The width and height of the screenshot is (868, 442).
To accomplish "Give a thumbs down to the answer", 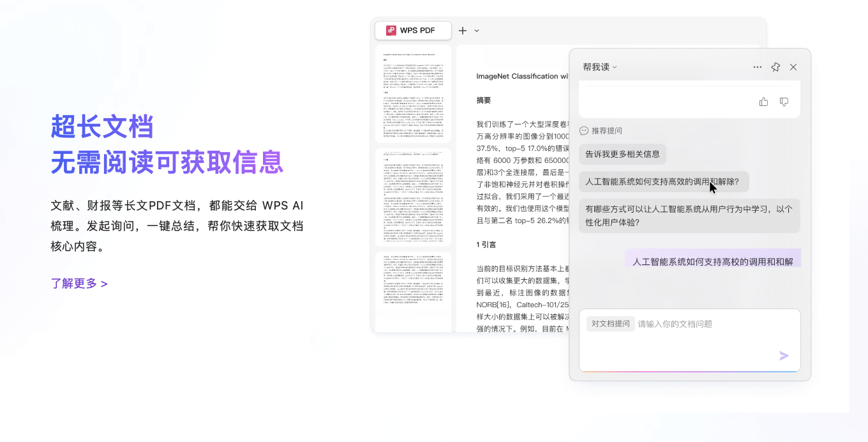I will (x=784, y=102).
